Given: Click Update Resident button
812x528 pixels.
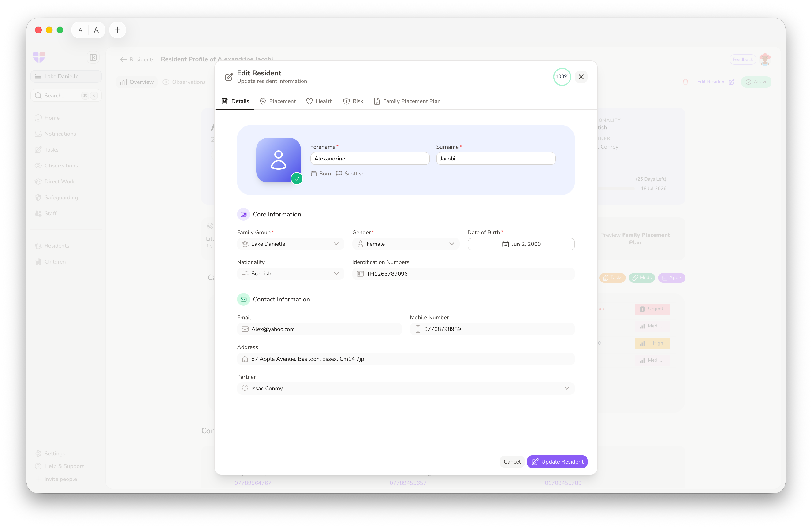Looking at the screenshot, I should tap(557, 462).
